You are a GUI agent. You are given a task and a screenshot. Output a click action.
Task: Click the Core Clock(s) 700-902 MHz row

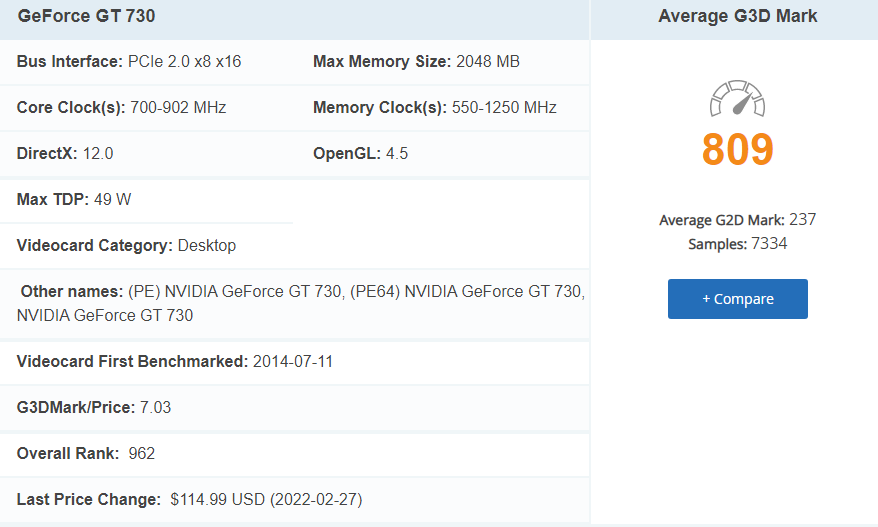click(x=121, y=108)
